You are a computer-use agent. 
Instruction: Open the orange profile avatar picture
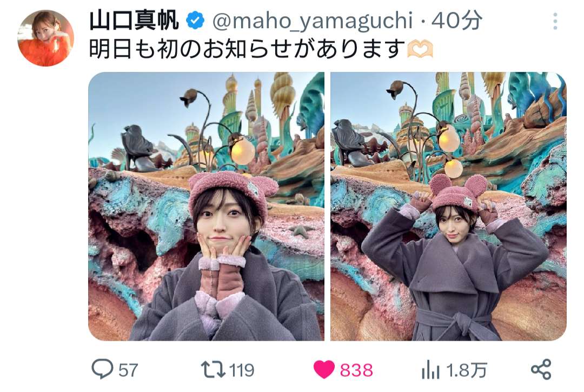(45, 38)
